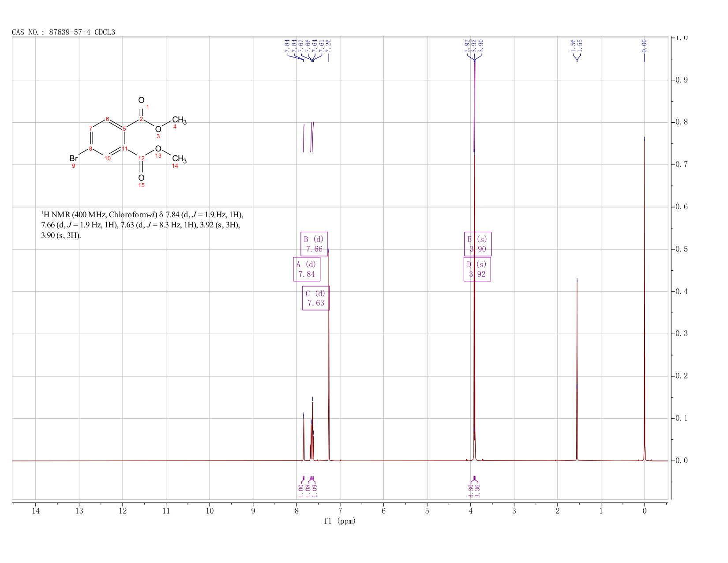Viewport: 728px width, 563px height.
Task: Click the CAS NO.: 87639-57-4 CDCL3 title
Action: (x=64, y=32)
